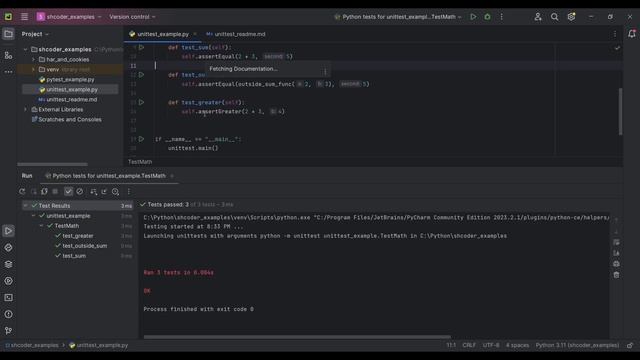Close unittest_example.py editor tab

point(195,34)
